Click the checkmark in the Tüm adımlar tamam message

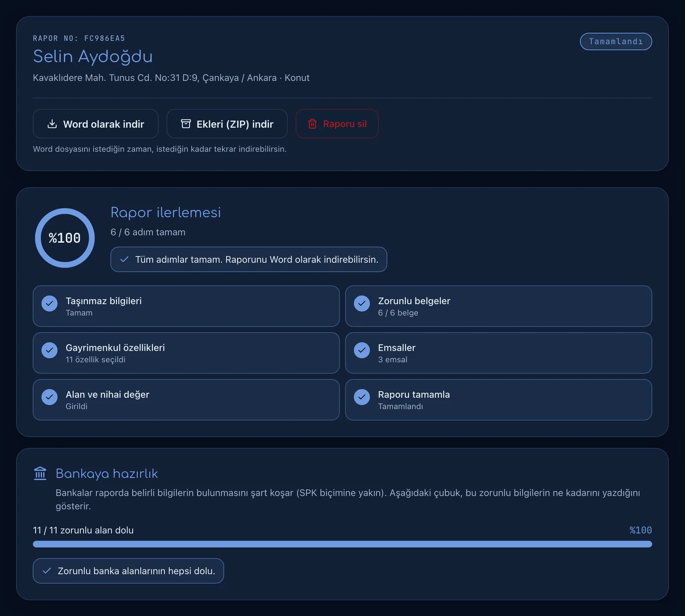click(125, 259)
